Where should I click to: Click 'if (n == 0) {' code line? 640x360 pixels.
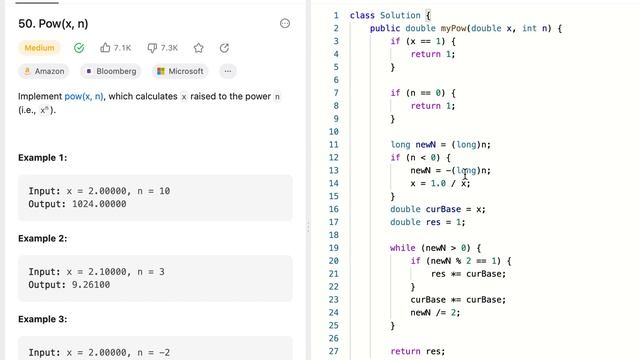tap(423, 93)
